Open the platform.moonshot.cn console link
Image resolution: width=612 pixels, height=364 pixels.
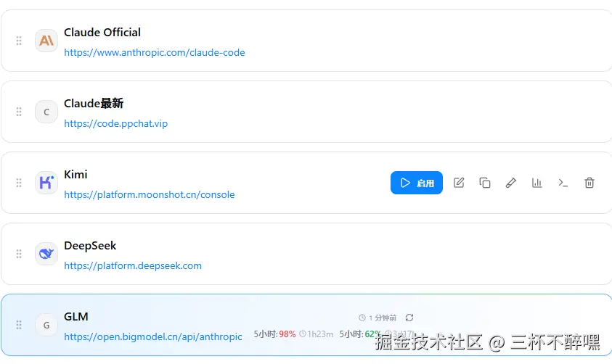(x=150, y=195)
